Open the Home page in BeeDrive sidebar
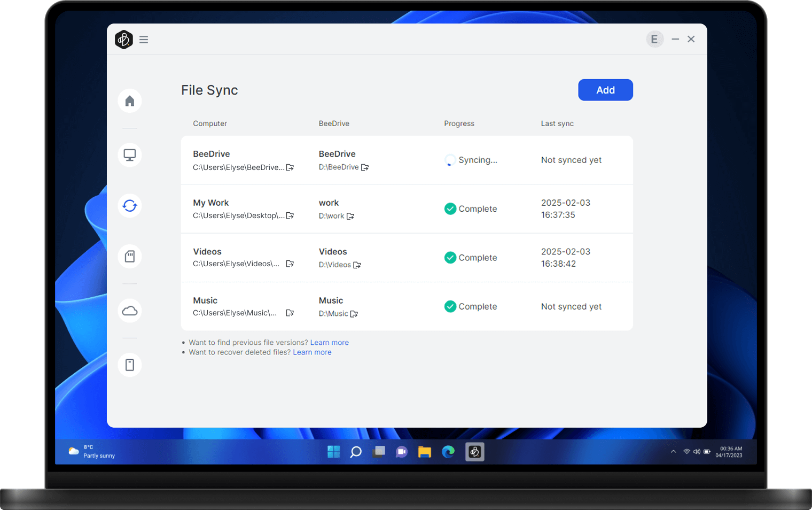Screen dimensions: 812x510 (x=129, y=101)
